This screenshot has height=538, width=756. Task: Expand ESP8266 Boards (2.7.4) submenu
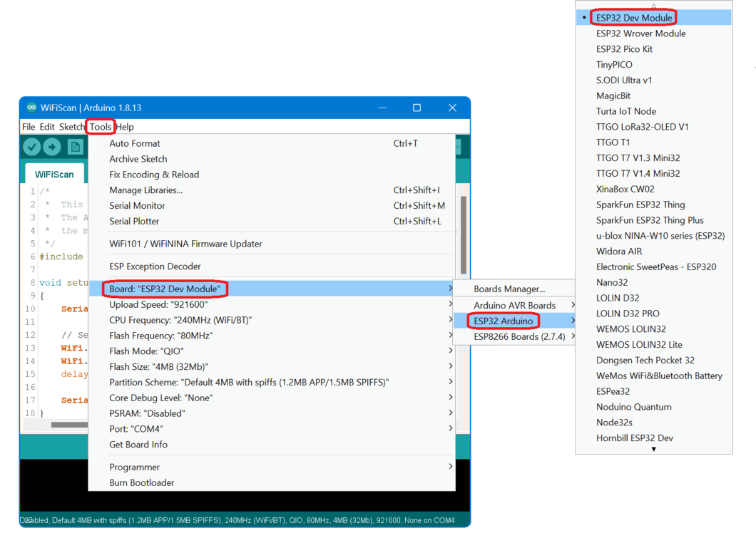click(x=515, y=336)
